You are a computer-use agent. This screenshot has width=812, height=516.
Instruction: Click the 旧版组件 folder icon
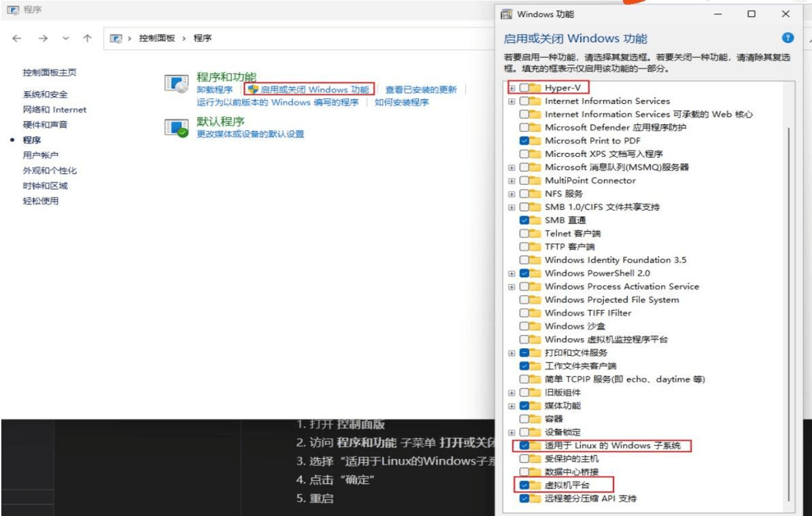535,393
